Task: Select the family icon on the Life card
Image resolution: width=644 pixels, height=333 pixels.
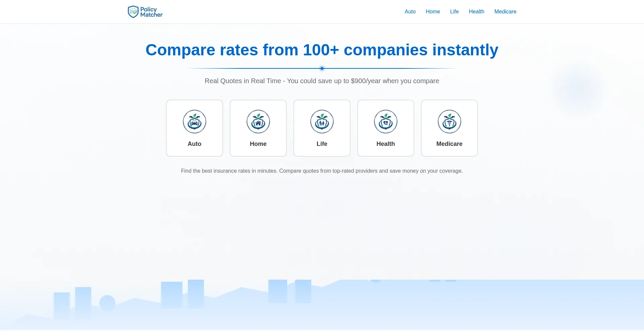Action: click(322, 122)
